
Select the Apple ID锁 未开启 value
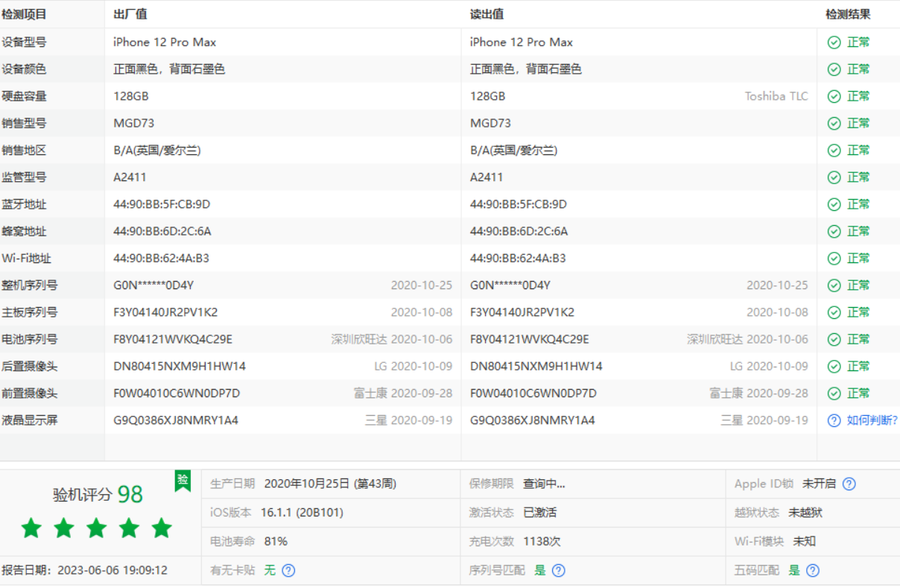tap(819, 484)
